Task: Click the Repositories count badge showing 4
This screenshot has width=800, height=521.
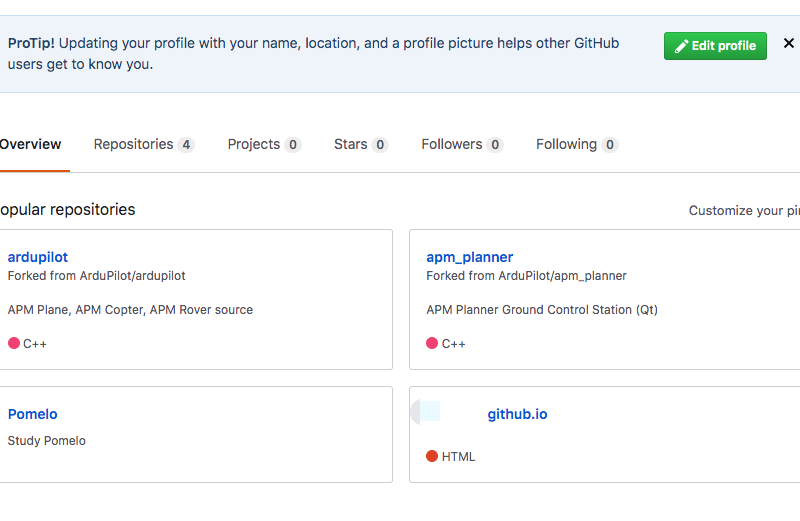Action: tap(185, 145)
